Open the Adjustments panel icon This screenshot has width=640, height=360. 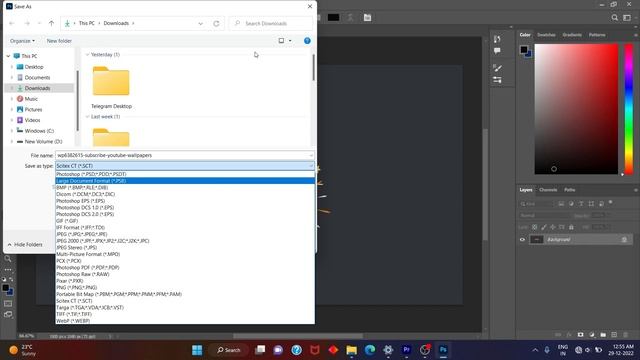click(x=497, y=80)
